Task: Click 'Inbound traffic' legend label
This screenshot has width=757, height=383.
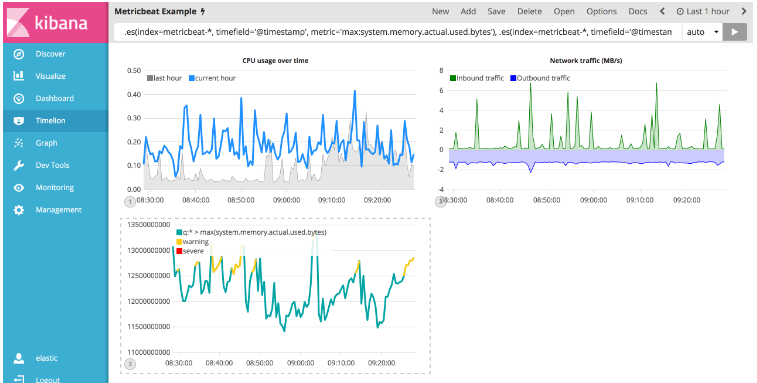Action: (x=480, y=78)
